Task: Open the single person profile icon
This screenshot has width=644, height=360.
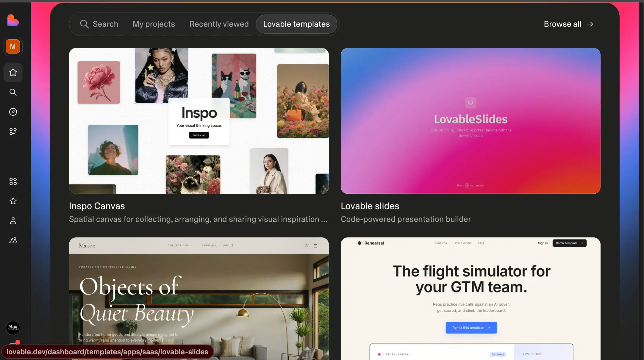Action: point(13,221)
